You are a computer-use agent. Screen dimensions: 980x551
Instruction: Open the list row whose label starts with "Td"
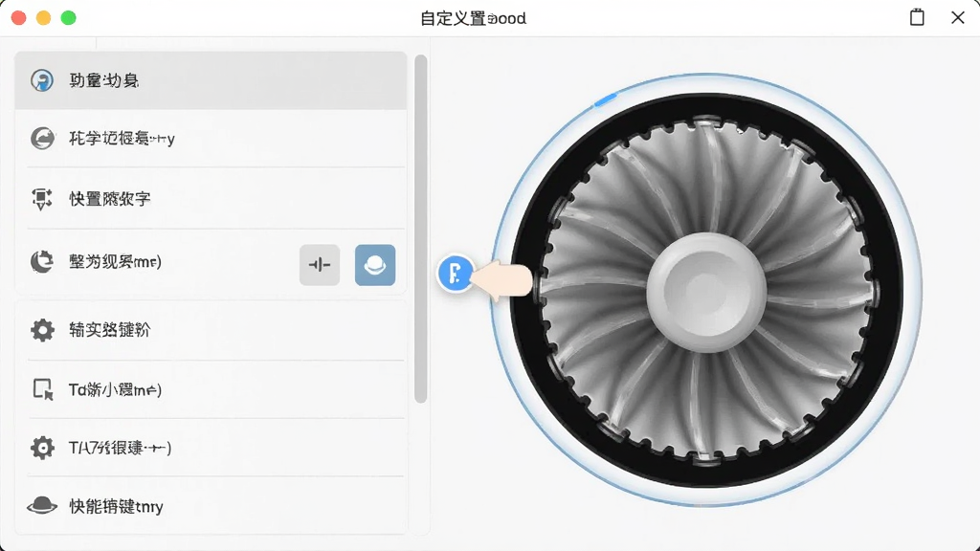click(x=211, y=390)
